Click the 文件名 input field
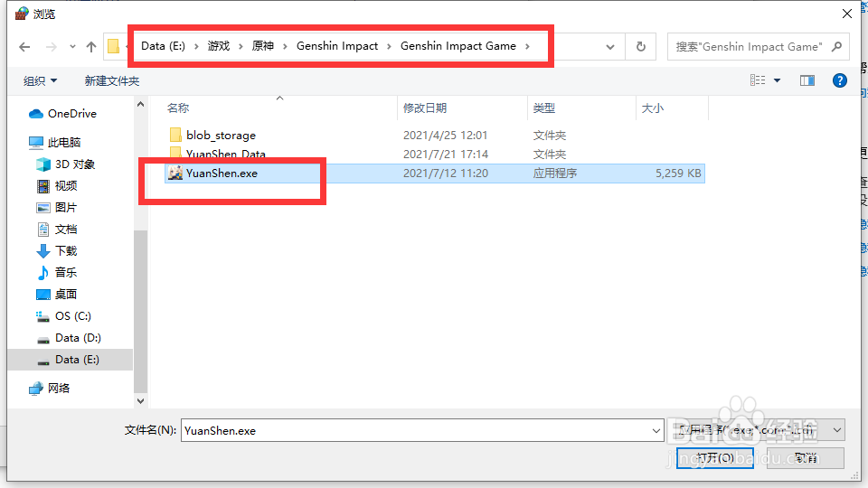 pyautogui.click(x=416, y=430)
